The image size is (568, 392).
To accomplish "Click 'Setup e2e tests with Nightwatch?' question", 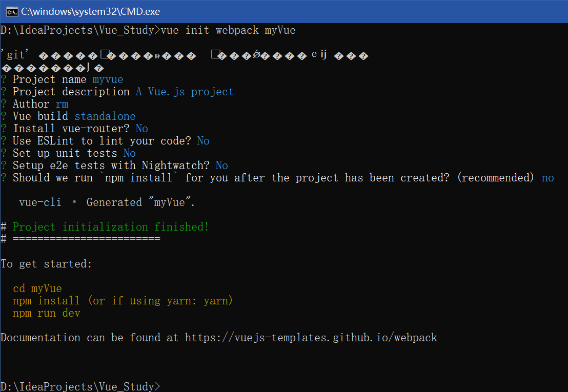I will click(111, 166).
